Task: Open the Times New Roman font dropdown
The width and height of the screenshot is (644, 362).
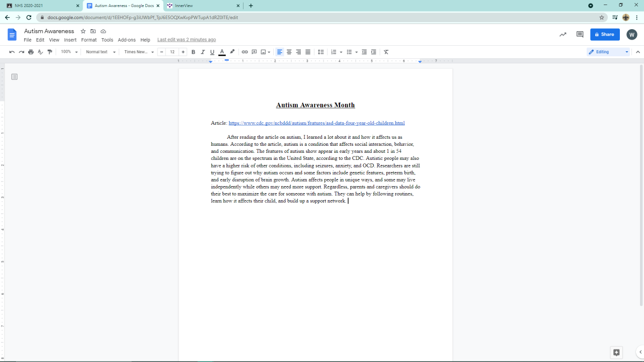Action: 139,52
